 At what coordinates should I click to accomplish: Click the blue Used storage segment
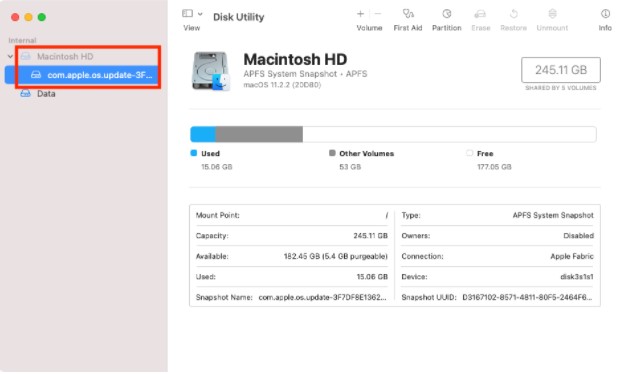point(203,134)
